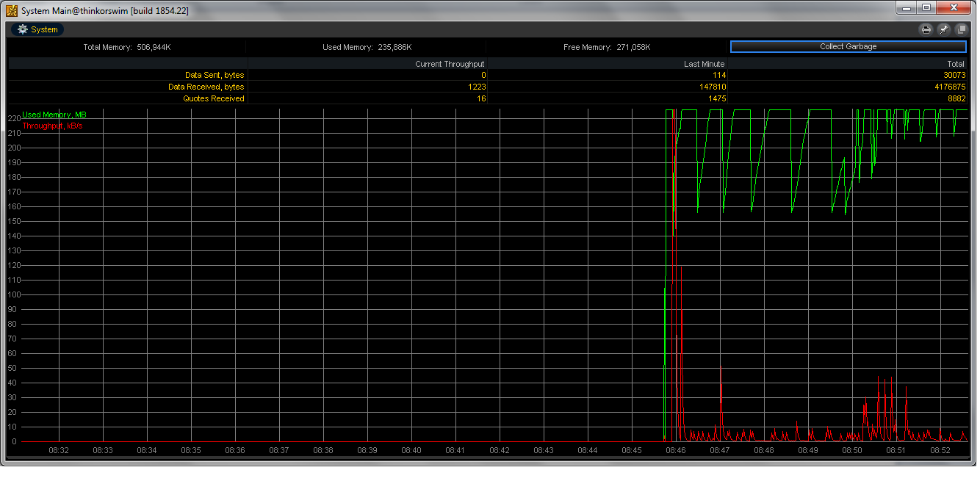
Task: Click the 08:52 time axis label
Action: [x=940, y=449]
